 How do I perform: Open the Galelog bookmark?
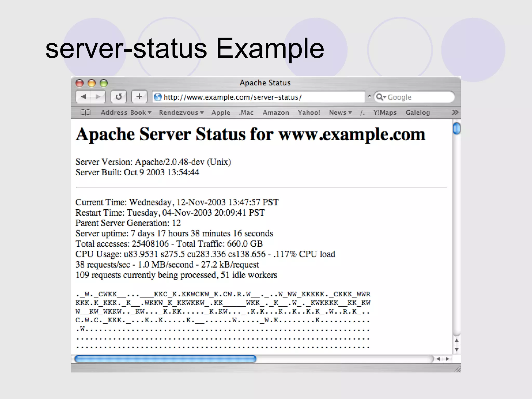point(418,112)
